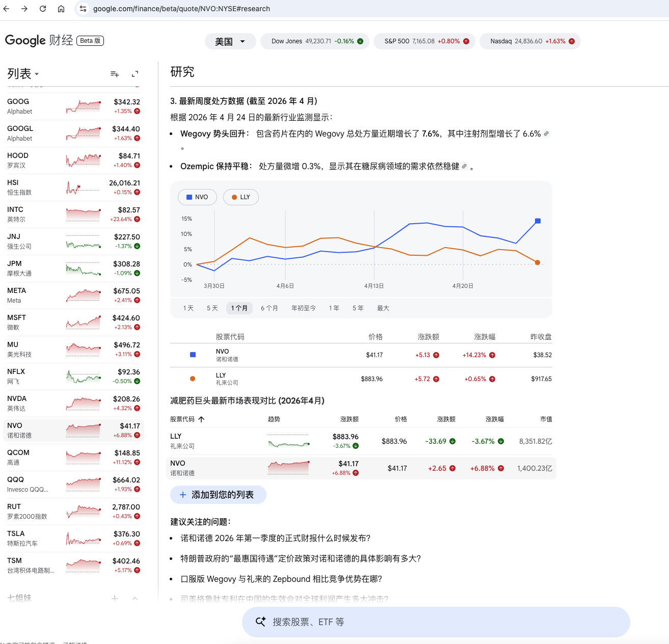The height and width of the screenshot is (644, 669).
Task: Open suggested question about 口服版 Wegovy vs Zepbound
Action: click(281, 579)
